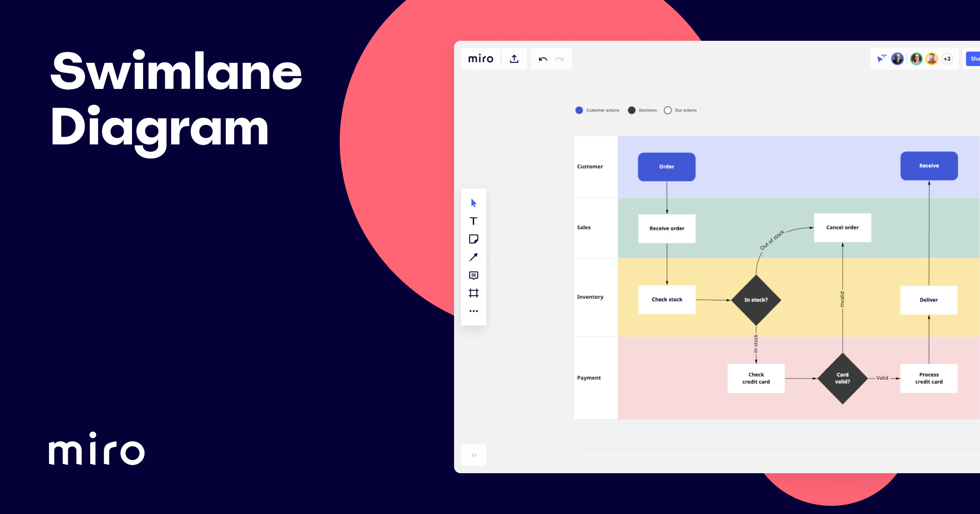Image resolution: width=980 pixels, height=514 pixels.
Task: Click the Miro home logo menu
Action: (480, 60)
